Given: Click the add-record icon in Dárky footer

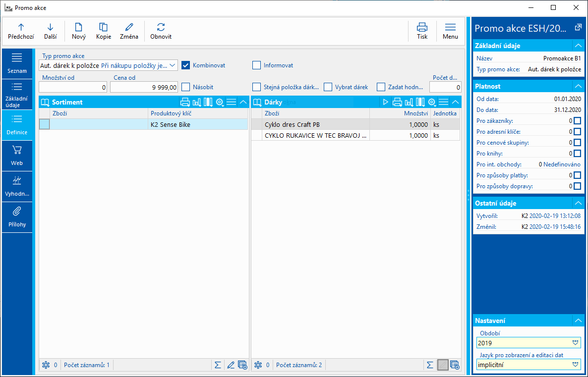Looking at the screenshot, I should pos(455,365).
